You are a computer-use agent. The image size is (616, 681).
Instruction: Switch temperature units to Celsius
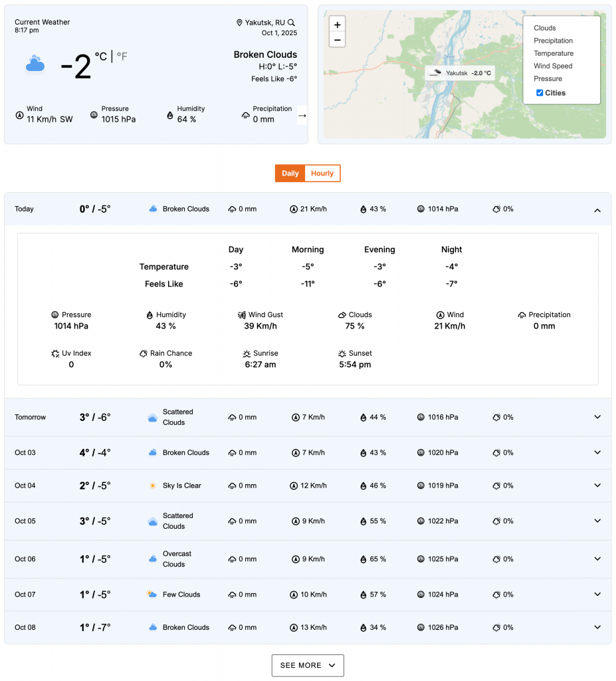point(101,57)
